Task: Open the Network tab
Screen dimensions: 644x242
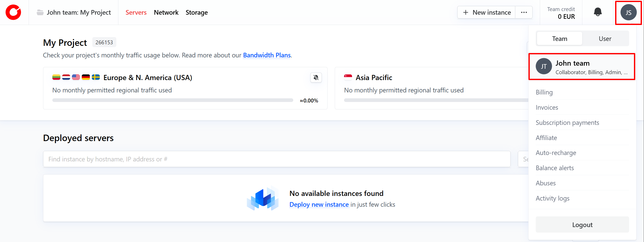Action: (166, 12)
